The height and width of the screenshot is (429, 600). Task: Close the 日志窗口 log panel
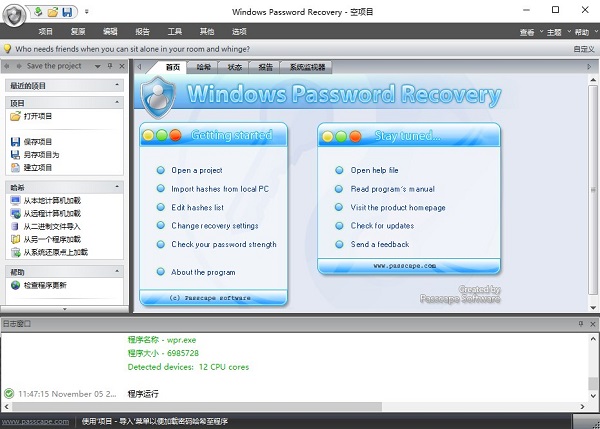pyautogui.click(x=593, y=324)
